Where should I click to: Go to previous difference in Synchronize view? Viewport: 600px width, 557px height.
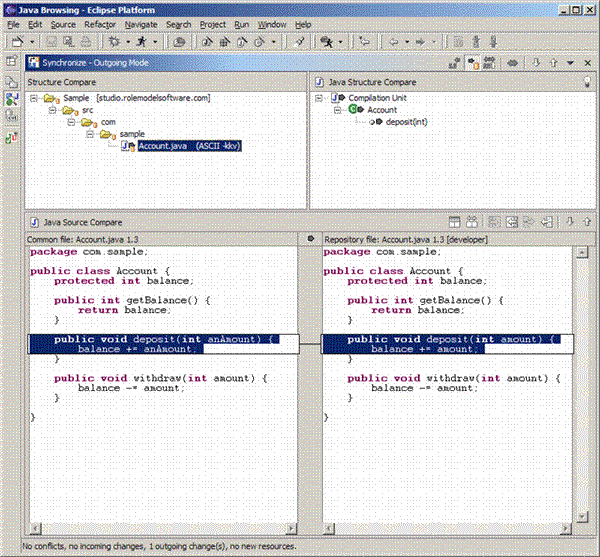pos(553,62)
